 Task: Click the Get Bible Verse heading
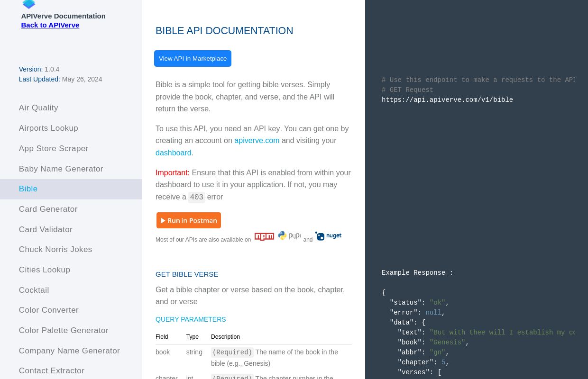click(187, 274)
